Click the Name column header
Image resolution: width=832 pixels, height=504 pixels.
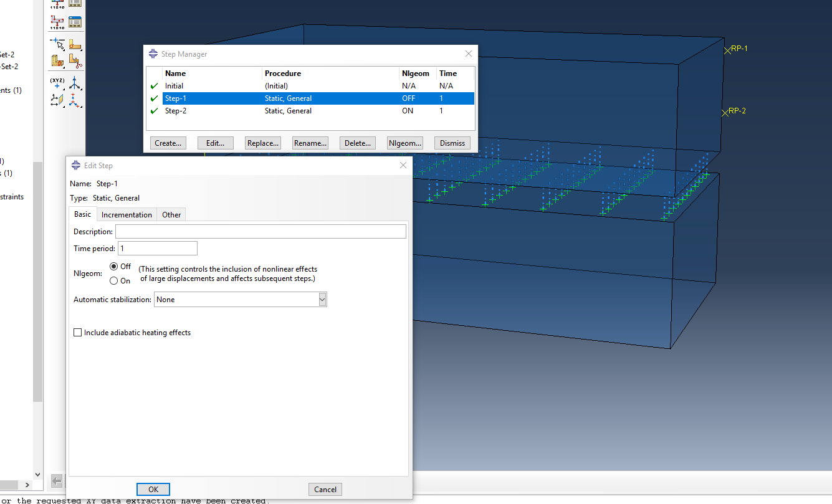(212, 74)
